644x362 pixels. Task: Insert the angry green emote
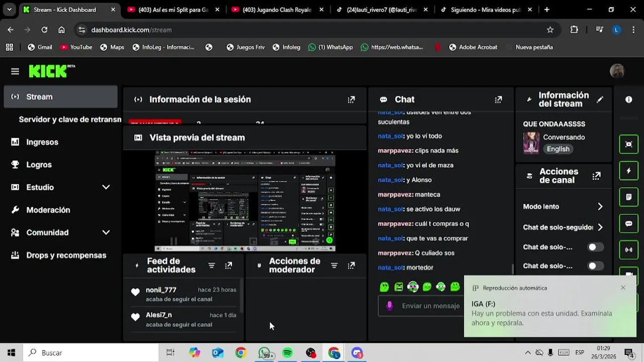coord(398,287)
